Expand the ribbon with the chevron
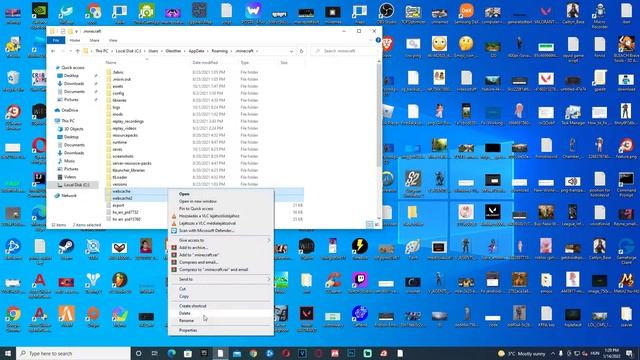 pos(371,40)
